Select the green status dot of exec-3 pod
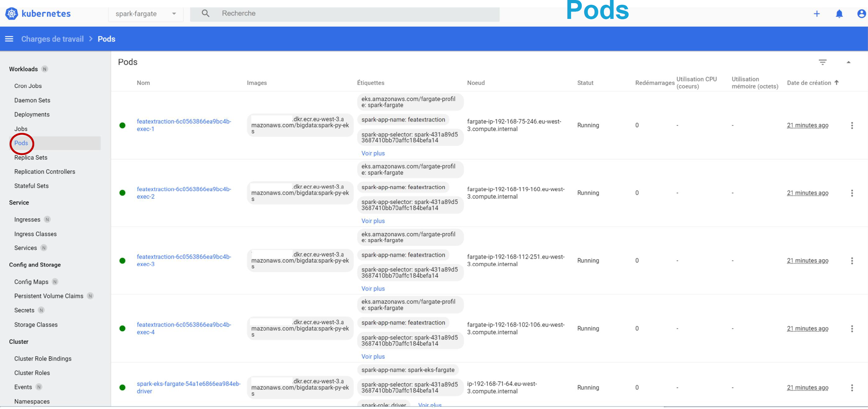Image resolution: width=868 pixels, height=409 pixels. click(x=122, y=260)
